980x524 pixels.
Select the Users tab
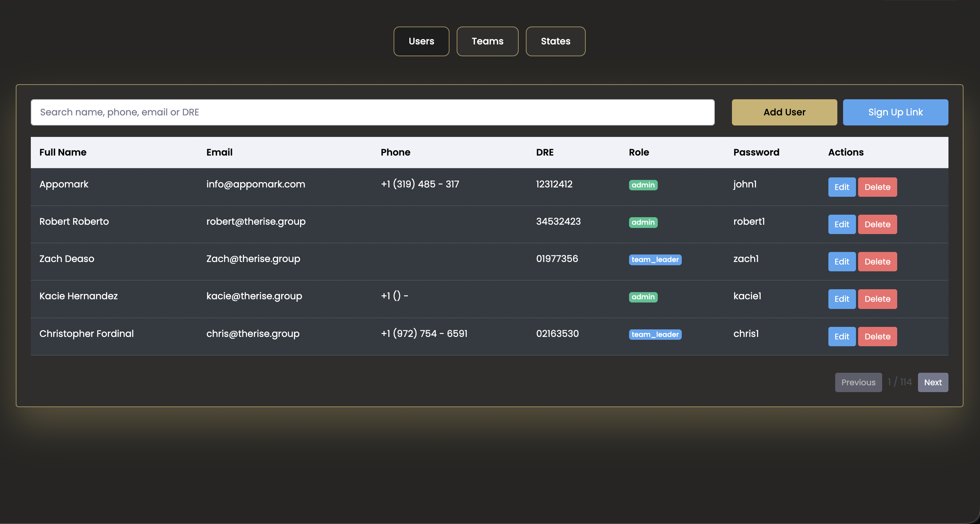(x=421, y=41)
